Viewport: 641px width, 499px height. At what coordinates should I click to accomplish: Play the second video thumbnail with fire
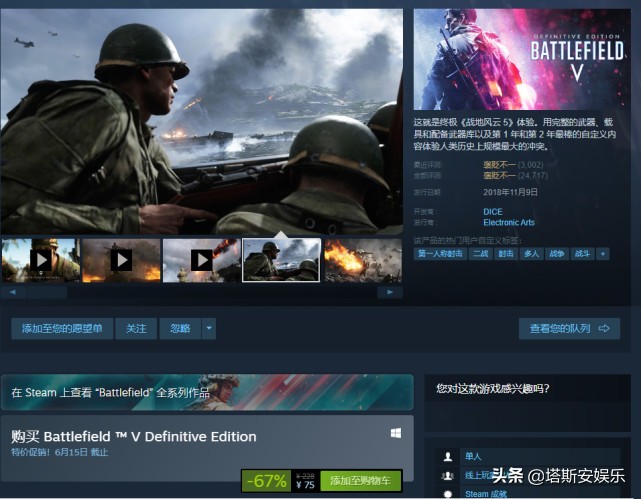[x=121, y=260]
